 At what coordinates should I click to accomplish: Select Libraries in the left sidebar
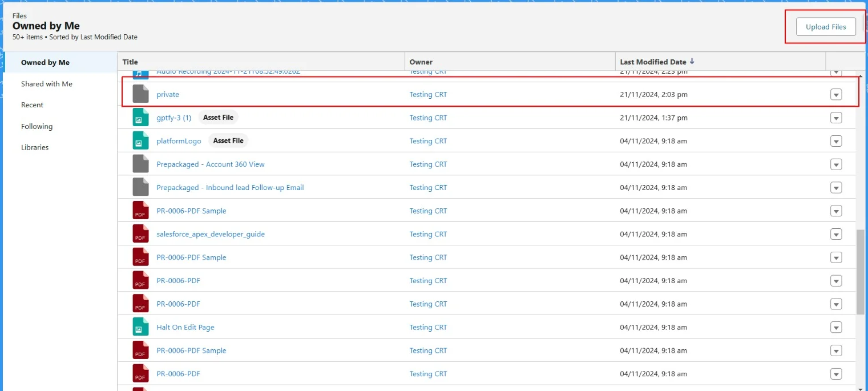35,147
